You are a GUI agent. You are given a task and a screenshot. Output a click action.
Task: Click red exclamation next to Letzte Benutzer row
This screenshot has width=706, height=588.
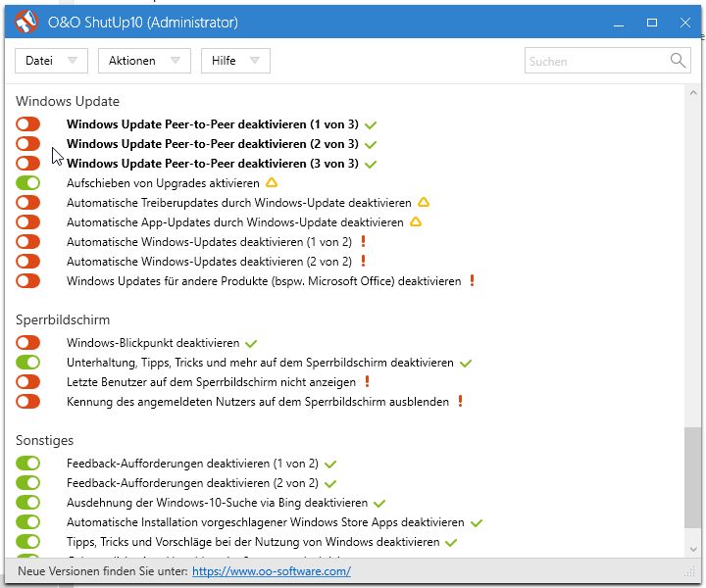coord(368,381)
